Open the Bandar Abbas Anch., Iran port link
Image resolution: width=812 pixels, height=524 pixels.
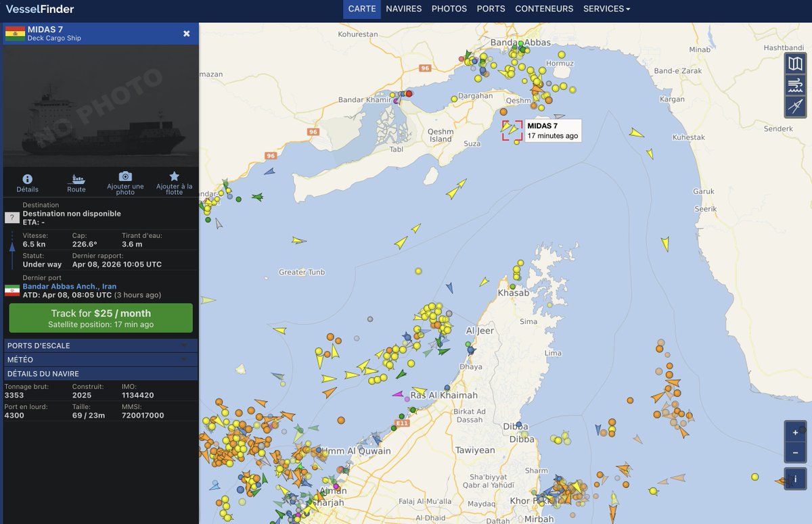click(x=70, y=287)
